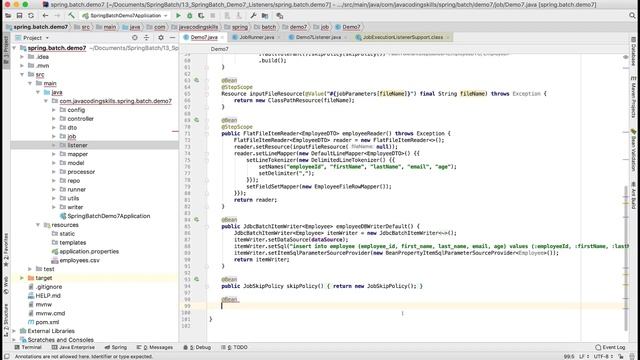This screenshot has width=640, height=360.
Task: Open the Event Log
Action: coord(611,347)
